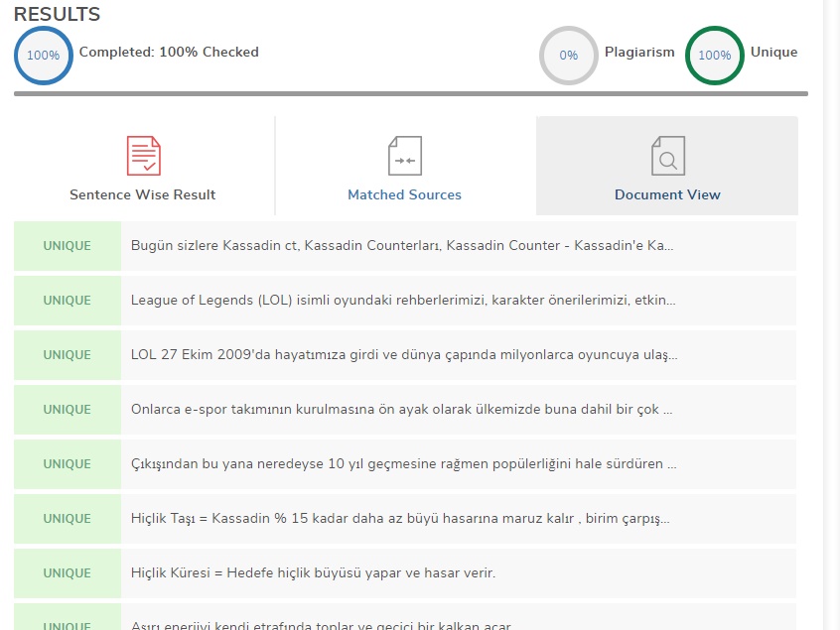Click the green 100% unique circle
This screenshot has width=840, height=630.
714,56
